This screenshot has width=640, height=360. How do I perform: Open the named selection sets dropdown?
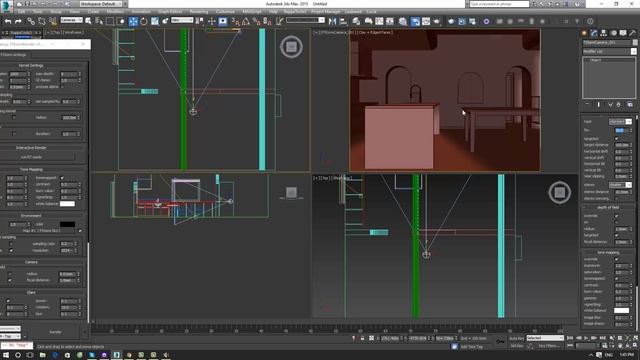305,20
